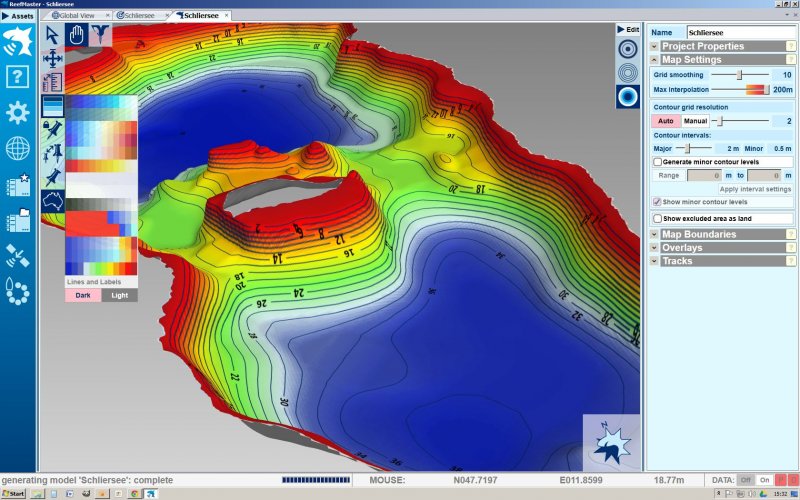Click the four-way move arrows tool
Viewport: 800px width, 500px height.
53,59
